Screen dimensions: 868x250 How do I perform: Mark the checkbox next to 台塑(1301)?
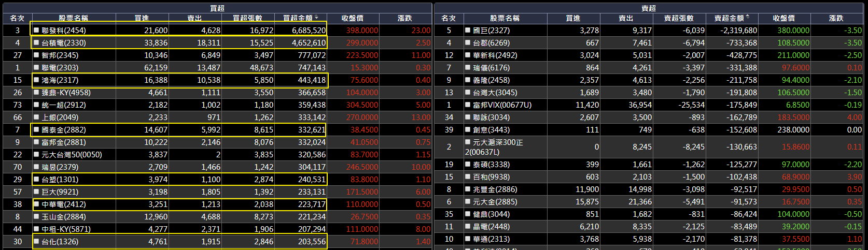pyautogui.click(x=36, y=179)
